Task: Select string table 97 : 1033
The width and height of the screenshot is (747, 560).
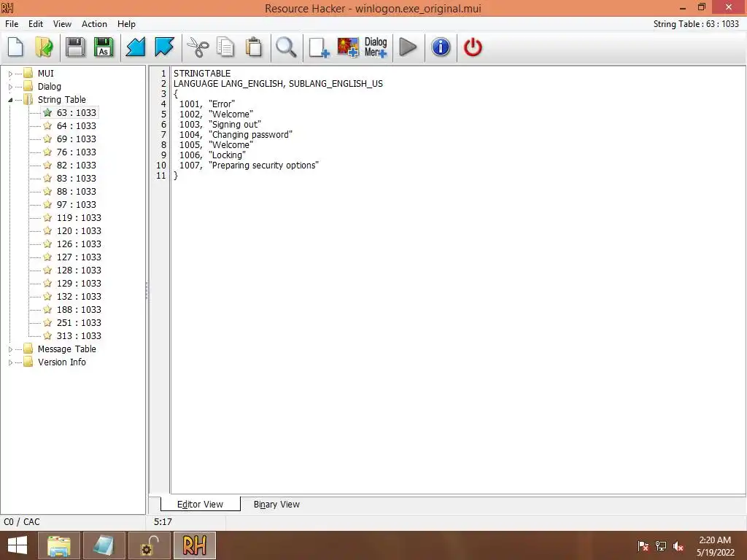Action: (x=76, y=204)
